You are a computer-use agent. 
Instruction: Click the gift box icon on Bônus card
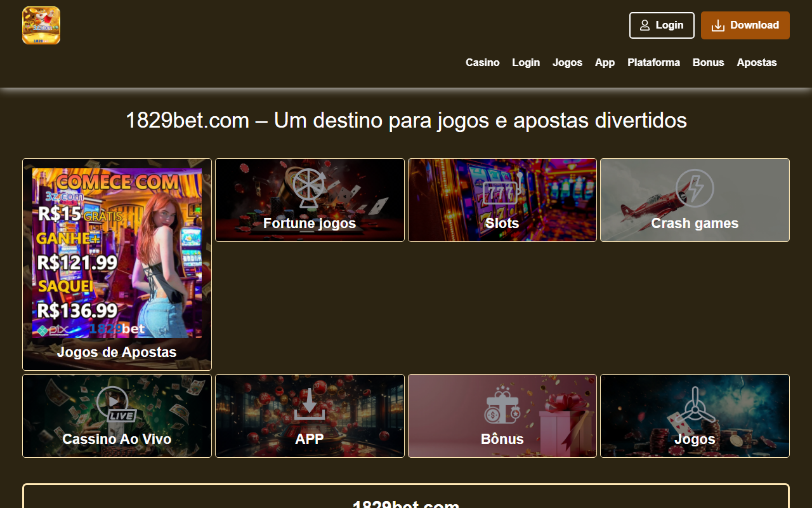click(x=502, y=405)
